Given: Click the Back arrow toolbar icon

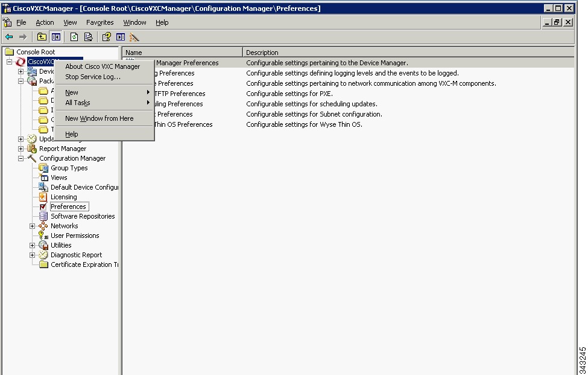Looking at the screenshot, I should click(x=9, y=37).
